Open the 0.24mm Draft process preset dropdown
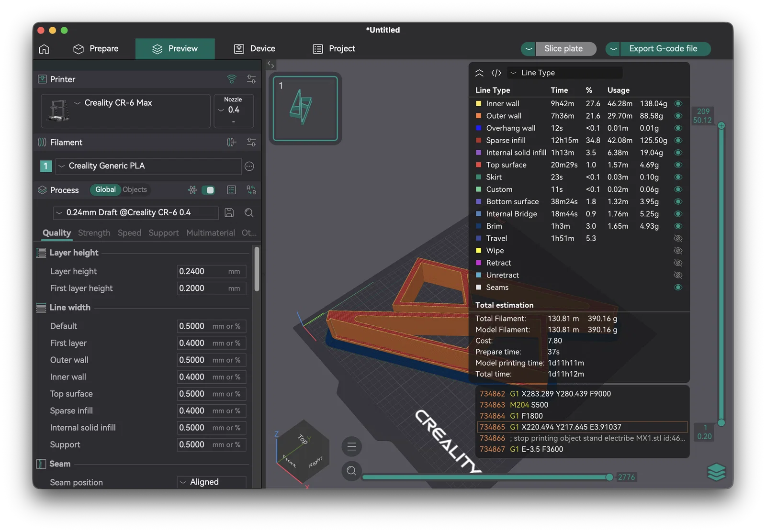Viewport: 766px width, 532px height. [135, 213]
